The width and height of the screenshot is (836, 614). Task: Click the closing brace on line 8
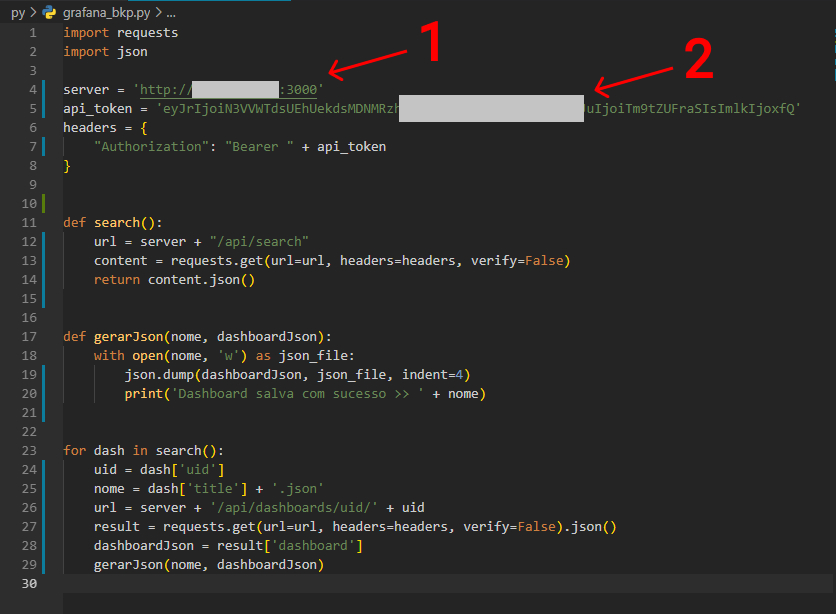67,166
